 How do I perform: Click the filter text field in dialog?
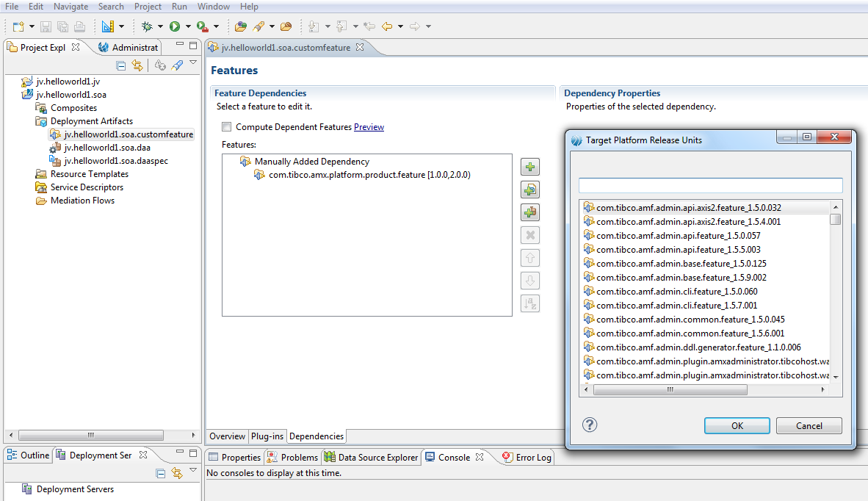pyautogui.click(x=710, y=185)
